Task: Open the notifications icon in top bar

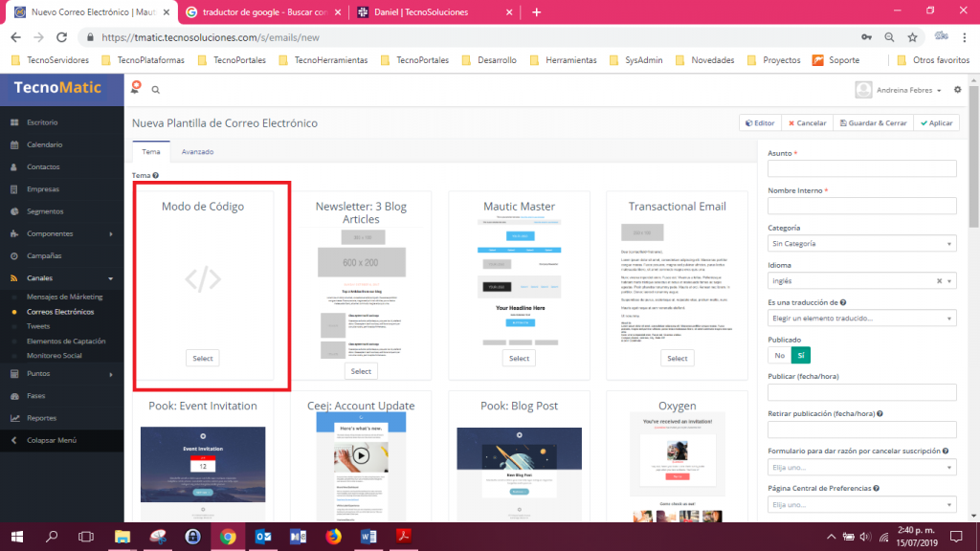Action: (x=137, y=88)
